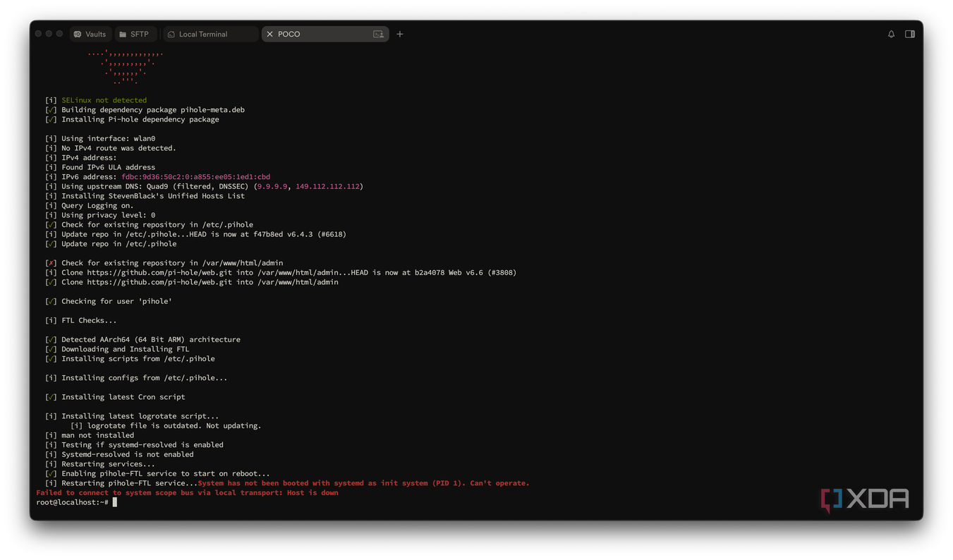The height and width of the screenshot is (560, 953).
Task: Click 'Enabling pihole-FTL service to start on reboot...'
Action: point(166,474)
